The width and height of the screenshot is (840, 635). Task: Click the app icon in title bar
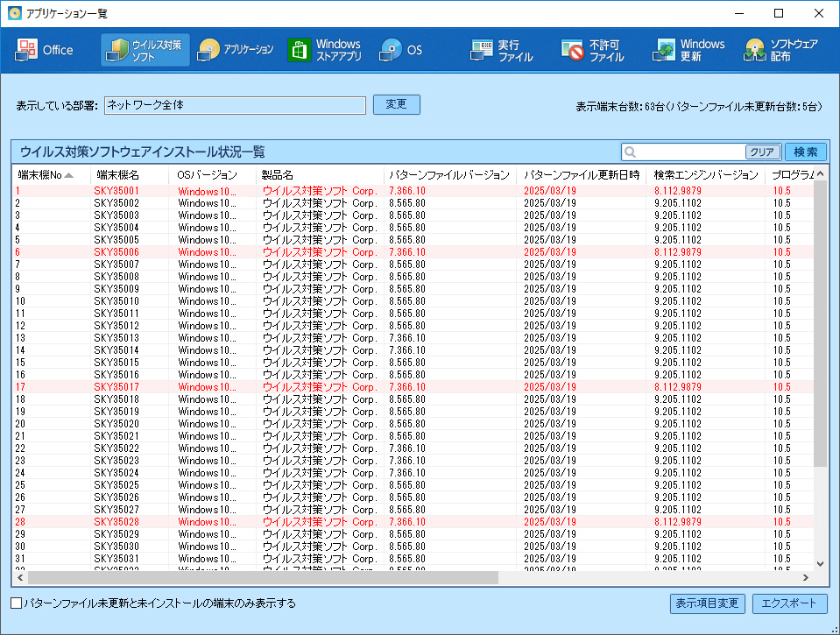point(15,13)
